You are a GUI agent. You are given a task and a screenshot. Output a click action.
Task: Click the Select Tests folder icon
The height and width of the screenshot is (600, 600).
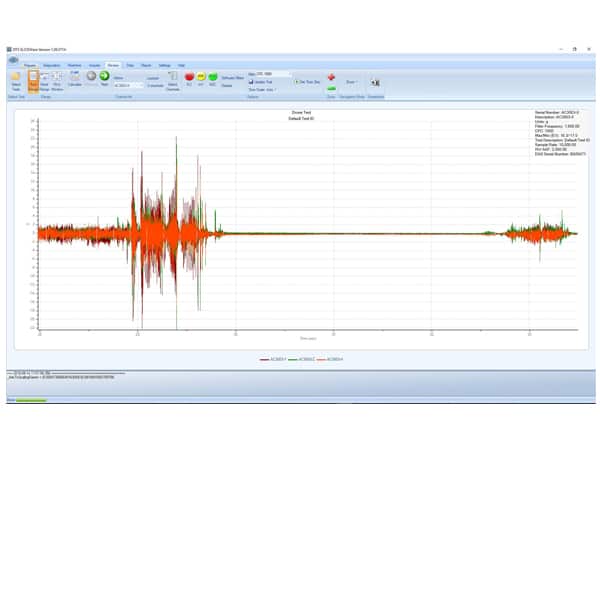point(16,78)
